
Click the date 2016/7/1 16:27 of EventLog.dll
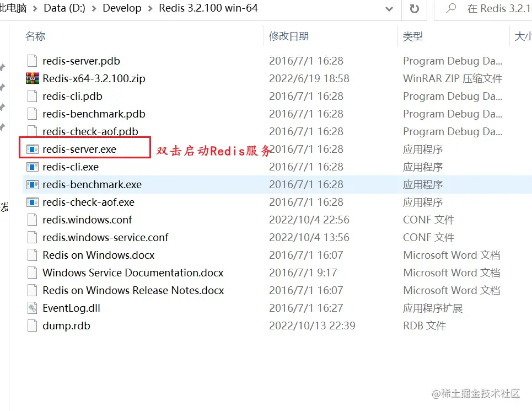coord(306,308)
